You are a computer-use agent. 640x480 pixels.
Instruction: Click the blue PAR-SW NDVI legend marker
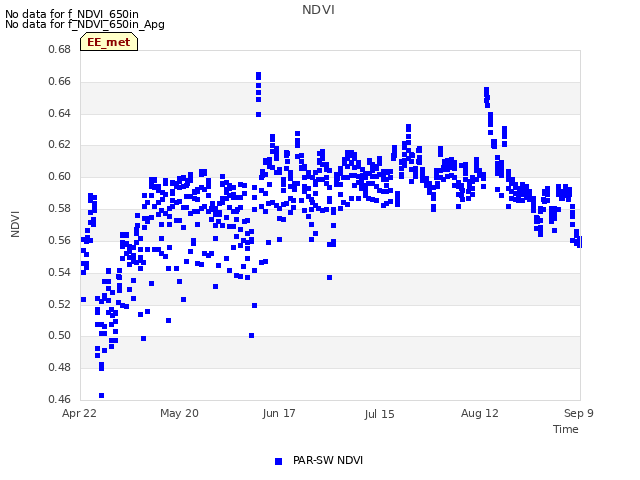pyautogui.click(x=278, y=461)
